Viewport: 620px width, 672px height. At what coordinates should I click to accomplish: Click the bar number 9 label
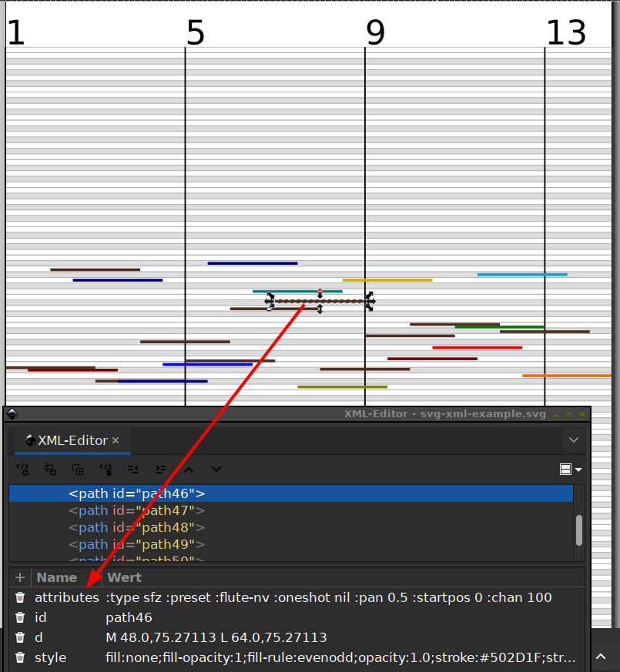pyautogui.click(x=376, y=32)
